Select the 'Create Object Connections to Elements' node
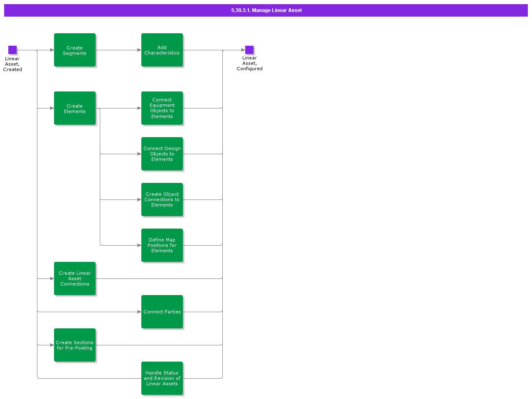 click(162, 199)
